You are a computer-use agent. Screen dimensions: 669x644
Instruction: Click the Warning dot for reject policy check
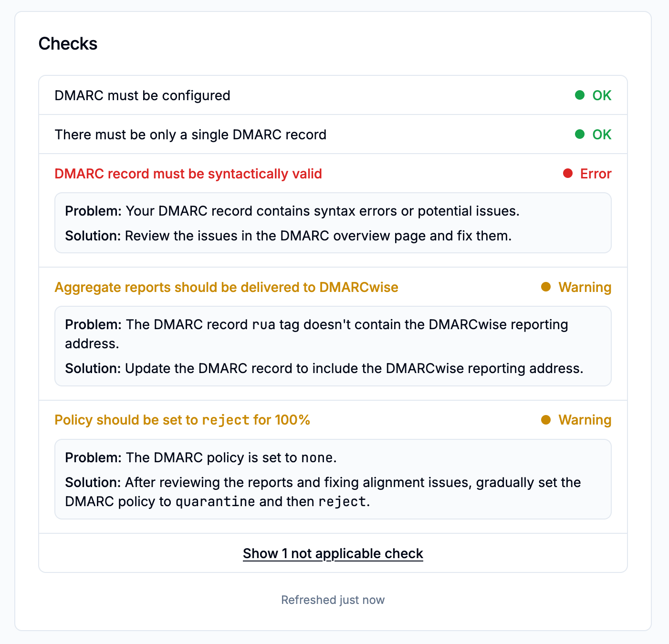click(x=545, y=420)
